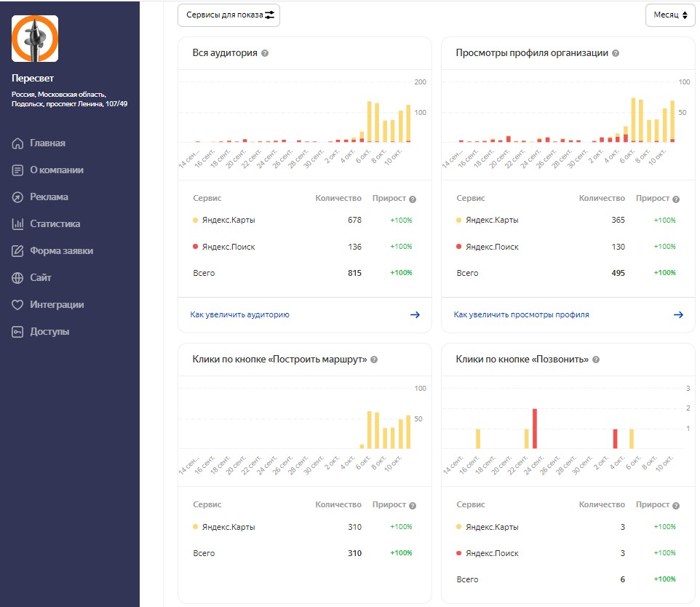Click help icon next to Вся аудитория
The height and width of the screenshot is (607, 700).
(x=265, y=53)
